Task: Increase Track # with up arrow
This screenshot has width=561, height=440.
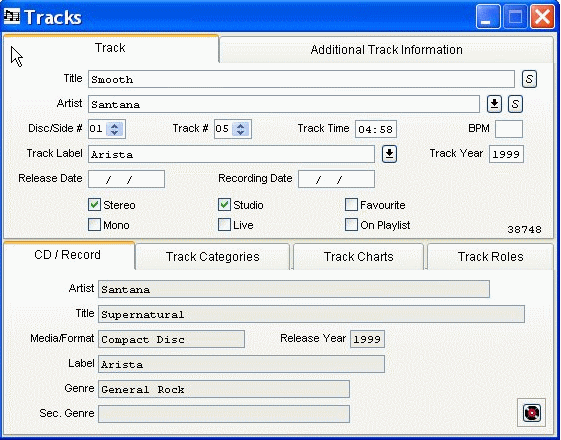Action: (x=241, y=125)
